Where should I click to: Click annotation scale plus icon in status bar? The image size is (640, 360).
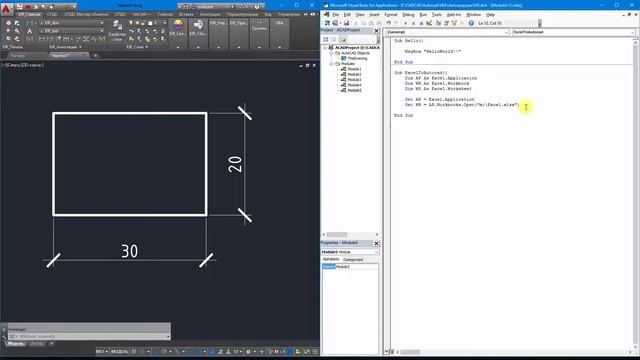pyautogui.click(x=262, y=351)
